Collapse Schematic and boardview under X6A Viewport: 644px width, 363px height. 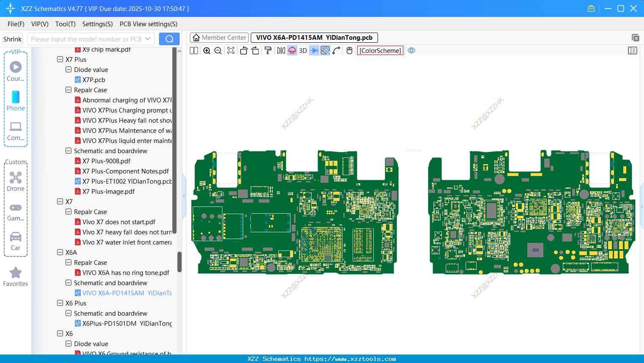pos(69,283)
